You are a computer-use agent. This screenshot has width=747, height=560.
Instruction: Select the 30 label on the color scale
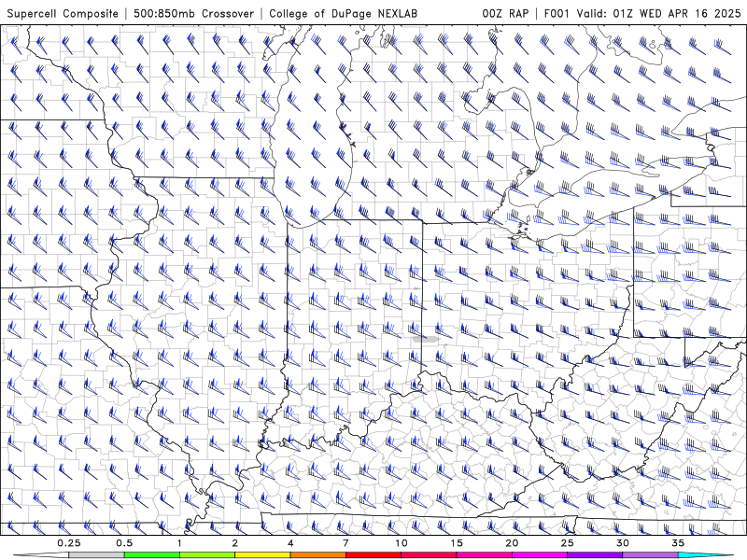[622, 543]
